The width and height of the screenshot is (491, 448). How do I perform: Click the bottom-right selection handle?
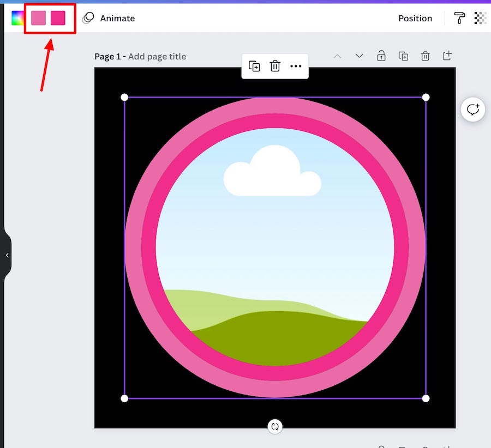(x=426, y=398)
